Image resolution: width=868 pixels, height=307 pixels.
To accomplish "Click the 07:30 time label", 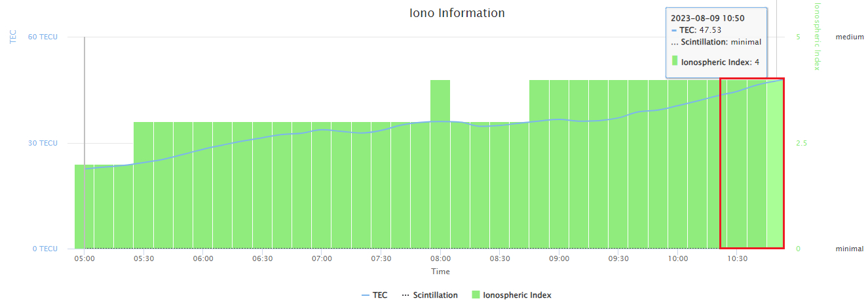I will 381,258.
